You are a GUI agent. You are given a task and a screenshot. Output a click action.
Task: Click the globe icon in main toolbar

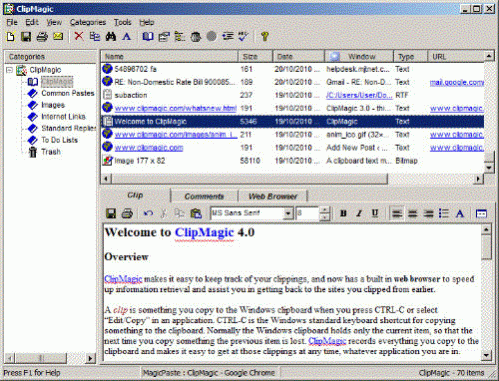coord(196,36)
